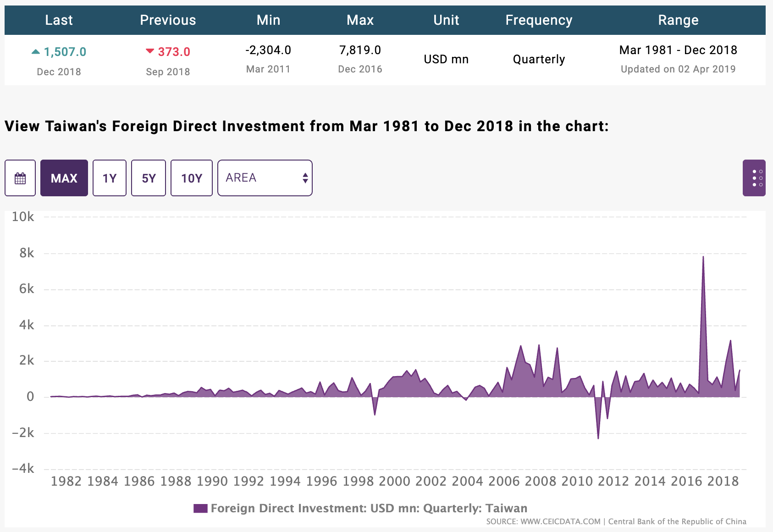Click the range text Mar 1981 - Dec 2018
The image size is (773, 532).
click(x=678, y=50)
